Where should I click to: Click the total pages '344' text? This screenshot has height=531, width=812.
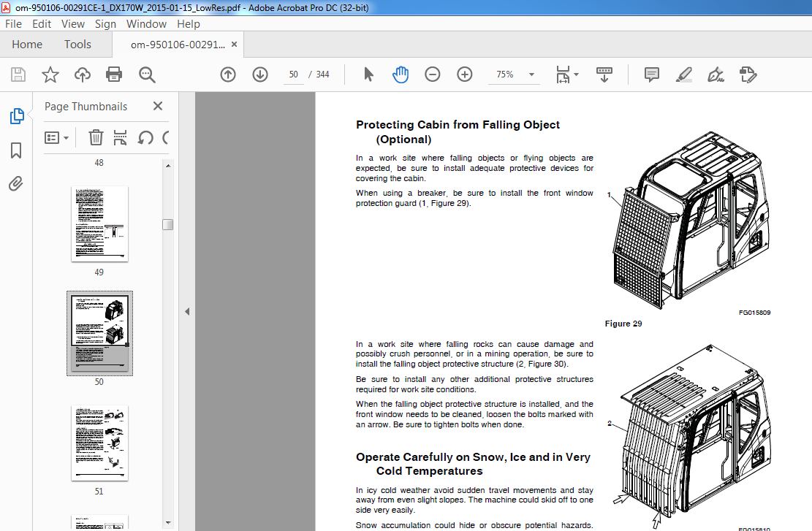[x=322, y=75]
